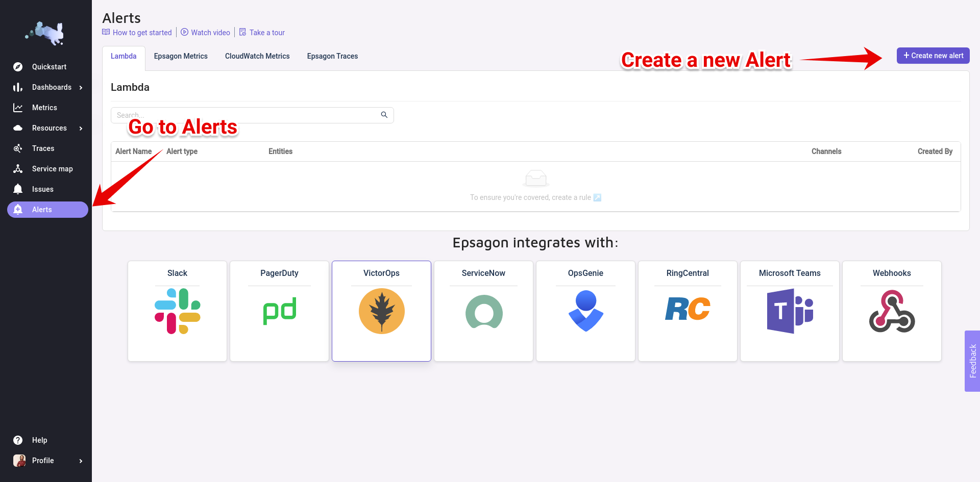The width and height of the screenshot is (980, 482).
Task: Click the Watch video play icon
Action: coord(185,32)
